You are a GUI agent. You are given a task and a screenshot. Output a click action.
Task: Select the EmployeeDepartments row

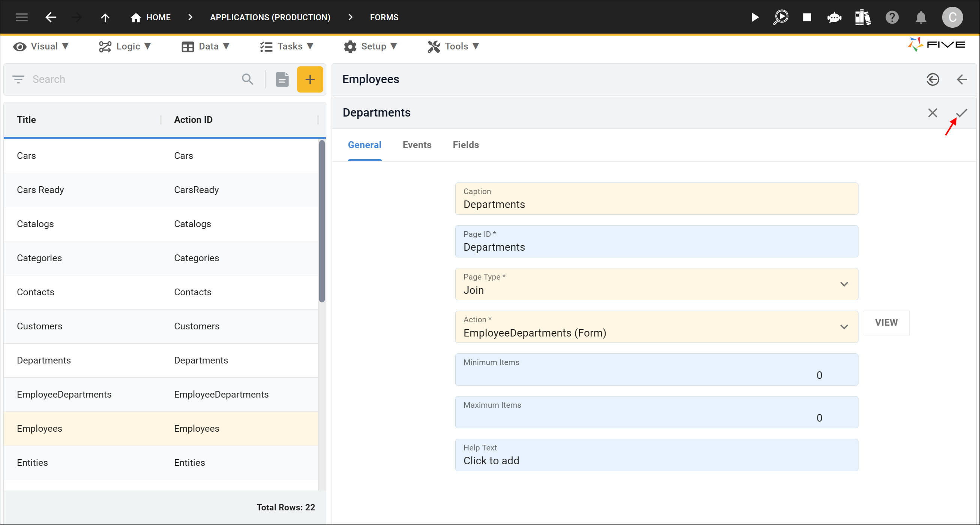tap(161, 395)
